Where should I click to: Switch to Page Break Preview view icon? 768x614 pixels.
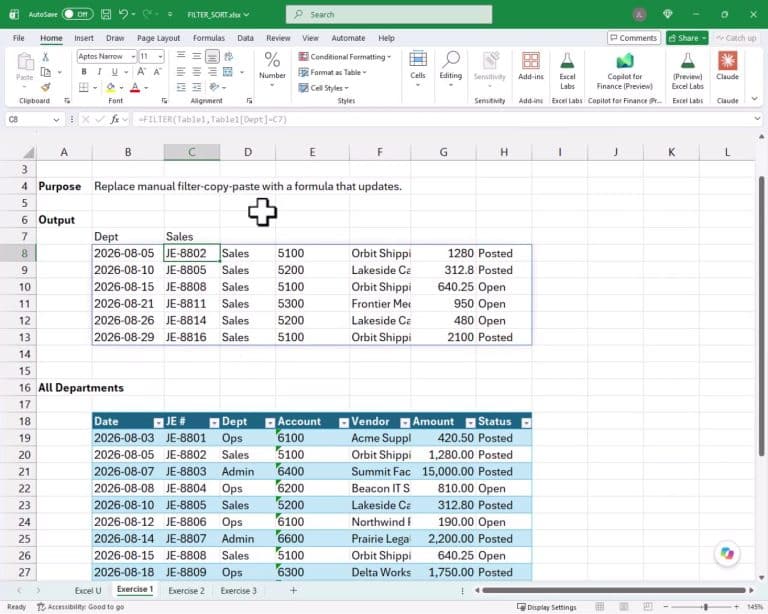tap(648, 607)
